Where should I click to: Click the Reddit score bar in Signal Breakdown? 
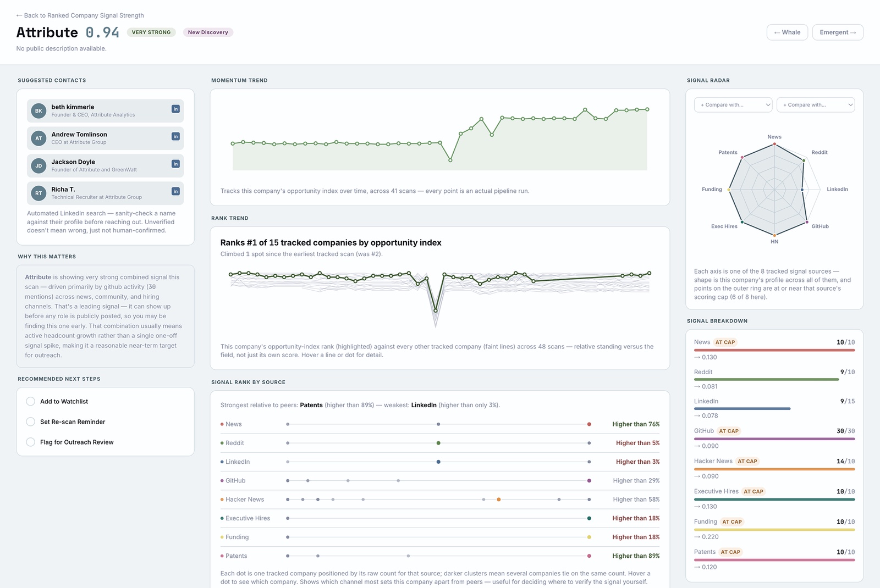[767, 380]
